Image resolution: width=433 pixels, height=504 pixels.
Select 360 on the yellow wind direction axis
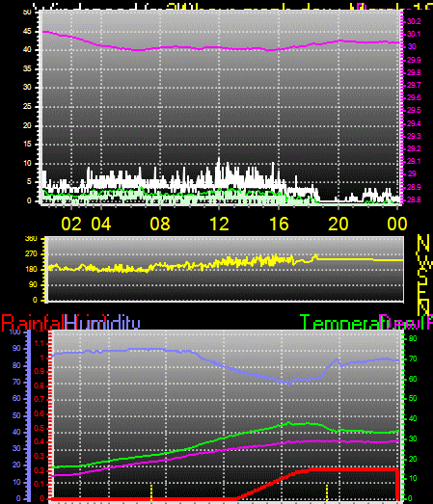31,239
